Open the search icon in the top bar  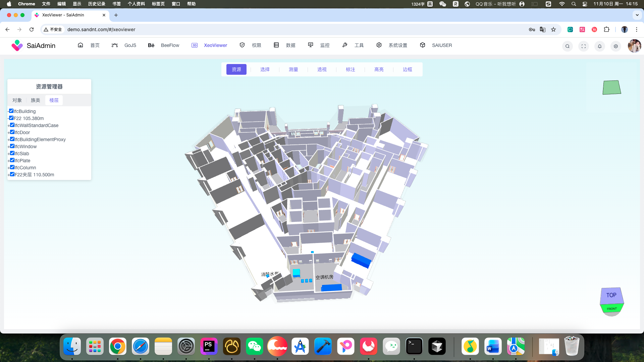pyautogui.click(x=567, y=46)
